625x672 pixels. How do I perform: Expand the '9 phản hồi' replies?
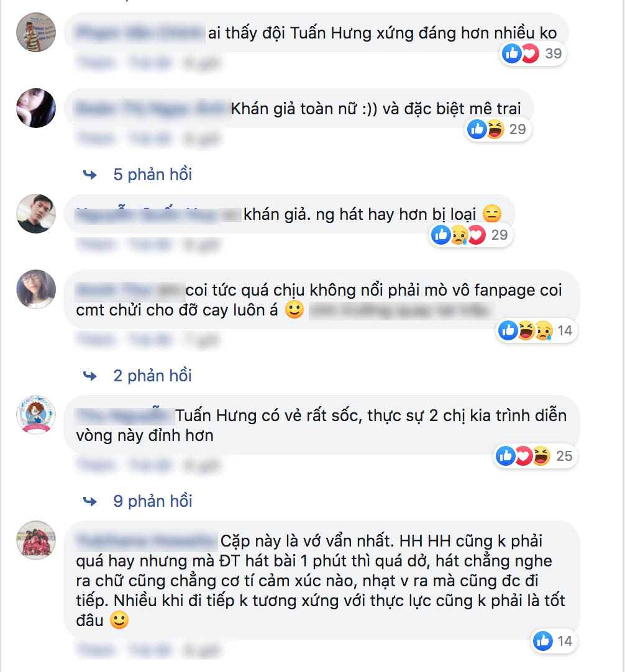pos(152,501)
